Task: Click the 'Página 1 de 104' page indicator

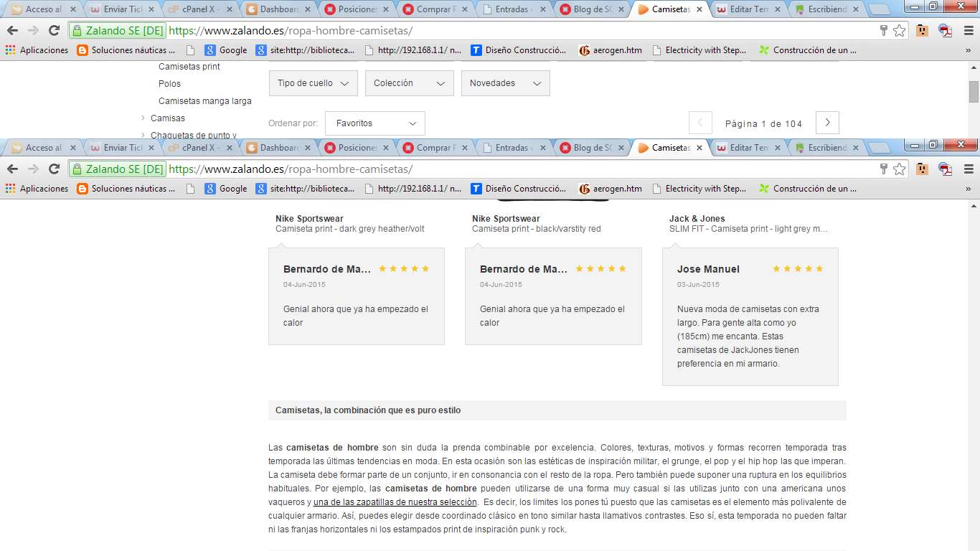Action: pyautogui.click(x=764, y=123)
